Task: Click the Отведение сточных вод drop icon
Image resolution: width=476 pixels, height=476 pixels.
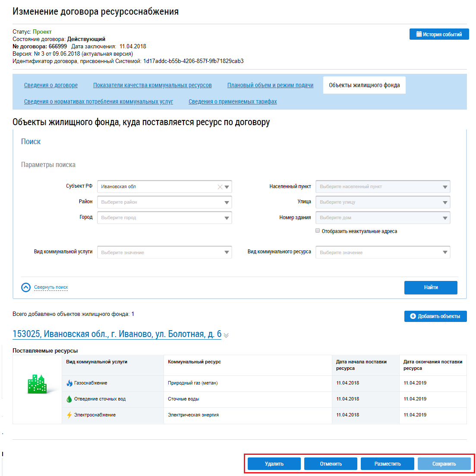Action: coord(69,399)
